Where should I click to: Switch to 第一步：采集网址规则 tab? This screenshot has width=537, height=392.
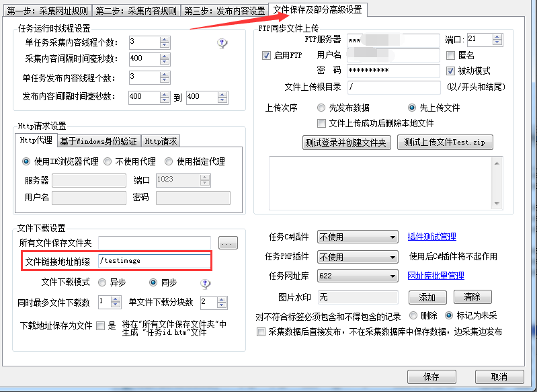click(47, 11)
